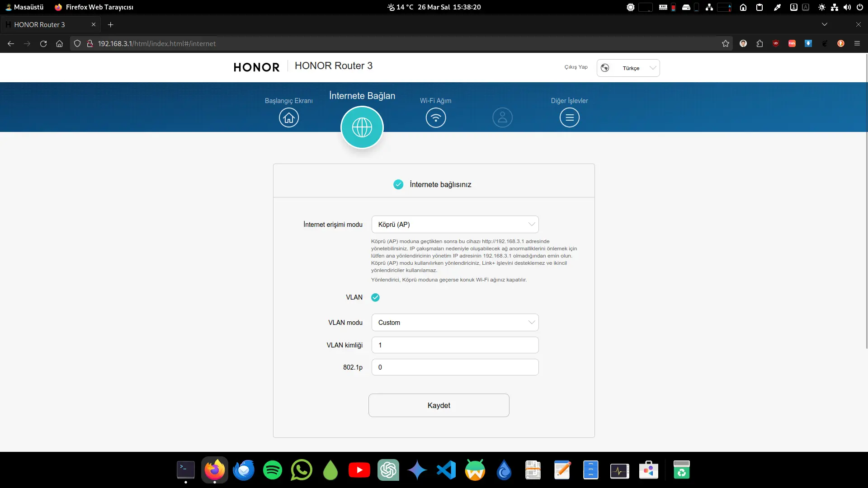Viewport: 868px width, 488px height.
Task: Click the İnternete bağlısınız status text
Action: (440, 184)
